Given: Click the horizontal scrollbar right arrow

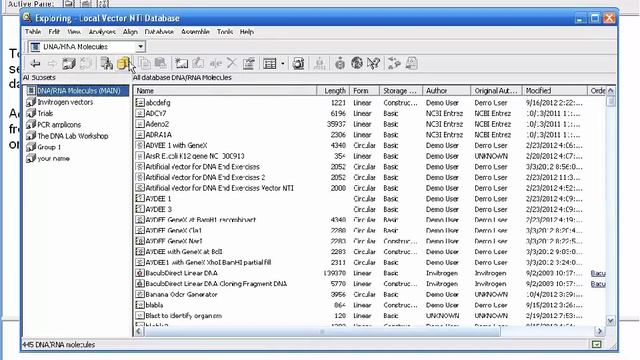Looking at the screenshot, I should 600,331.
